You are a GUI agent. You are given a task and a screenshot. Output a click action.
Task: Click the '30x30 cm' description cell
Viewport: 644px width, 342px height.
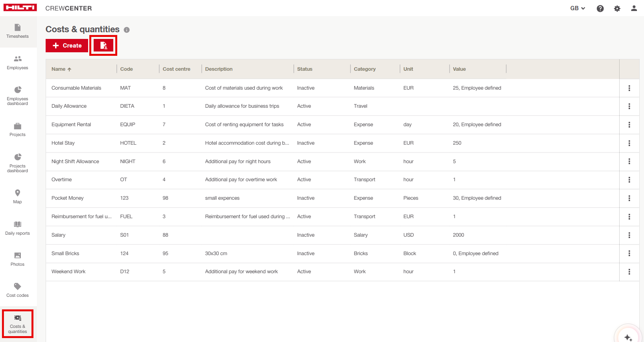click(x=216, y=254)
